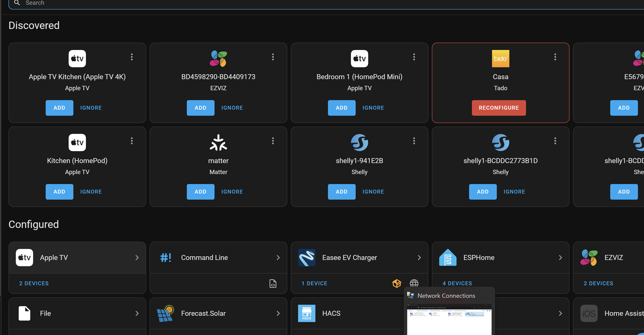Viewport: 644px width, 335px height.
Task: Expand the Apple TV configured integration chevron
Action: pos(137,258)
